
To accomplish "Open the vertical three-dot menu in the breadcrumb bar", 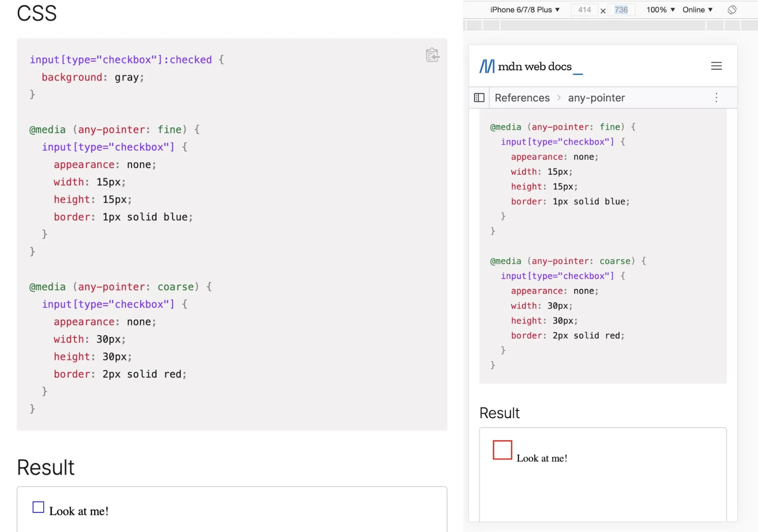I will pyautogui.click(x=716, y=98).
